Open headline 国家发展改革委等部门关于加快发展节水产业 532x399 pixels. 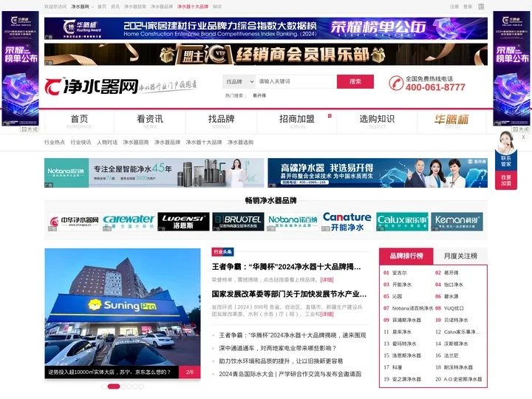point(289,294)
